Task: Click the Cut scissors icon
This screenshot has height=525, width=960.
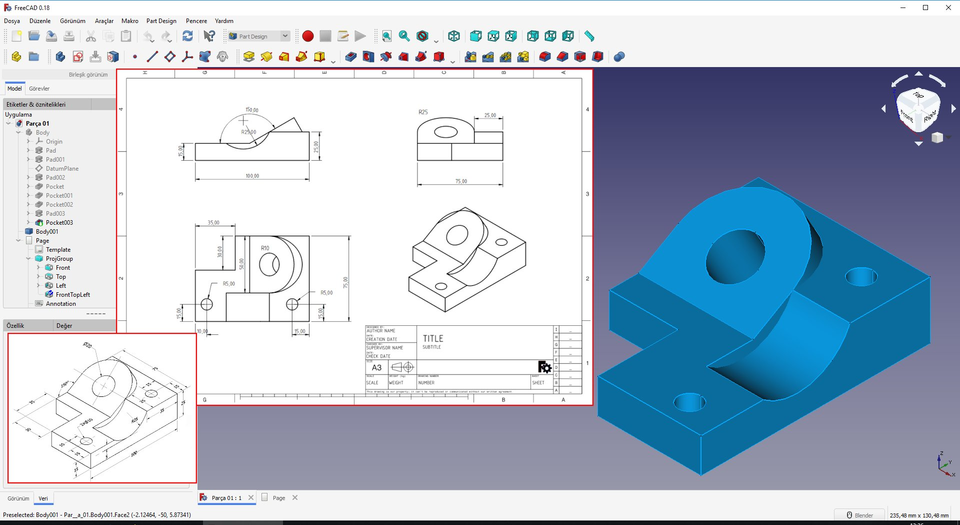Action: (90, 36)
